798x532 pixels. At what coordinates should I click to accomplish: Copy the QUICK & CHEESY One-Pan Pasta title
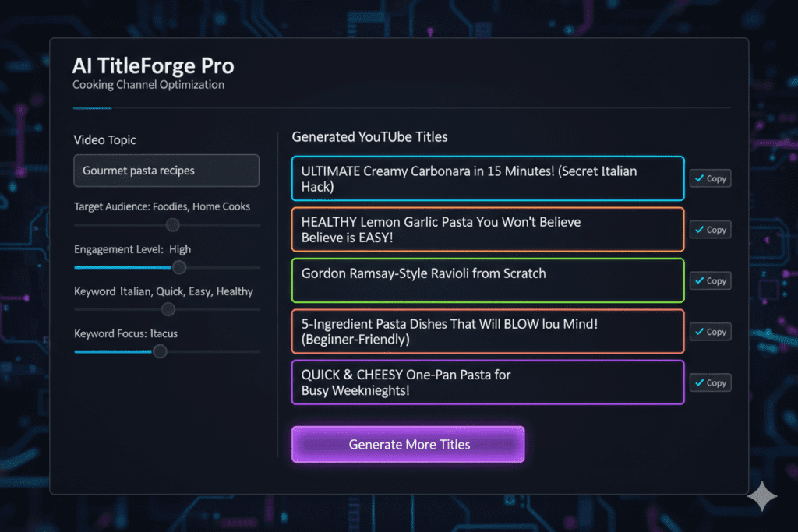(x=710, y=382)
